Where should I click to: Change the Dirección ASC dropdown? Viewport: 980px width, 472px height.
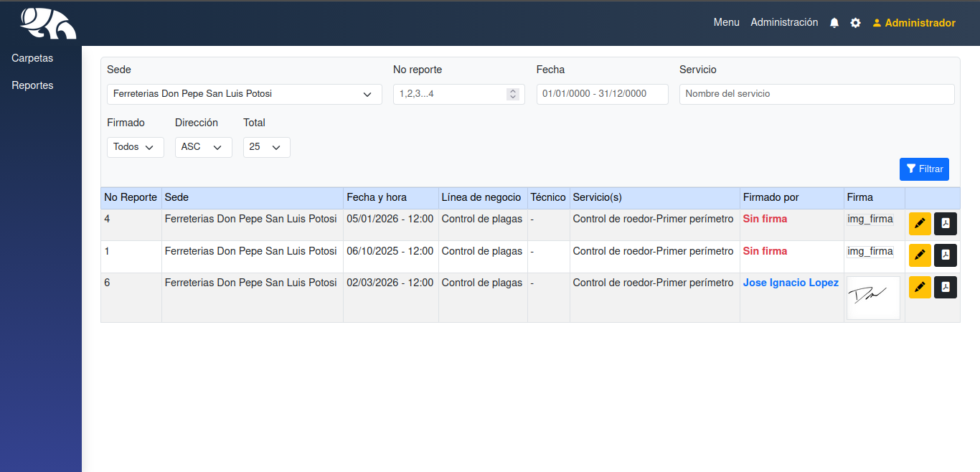[x=203, y=147]
